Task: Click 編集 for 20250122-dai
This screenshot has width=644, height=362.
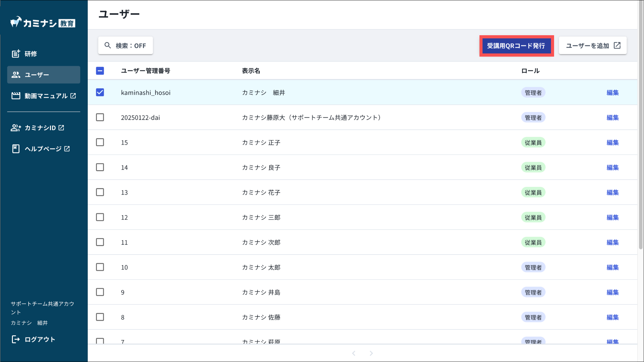Action: 613,117
